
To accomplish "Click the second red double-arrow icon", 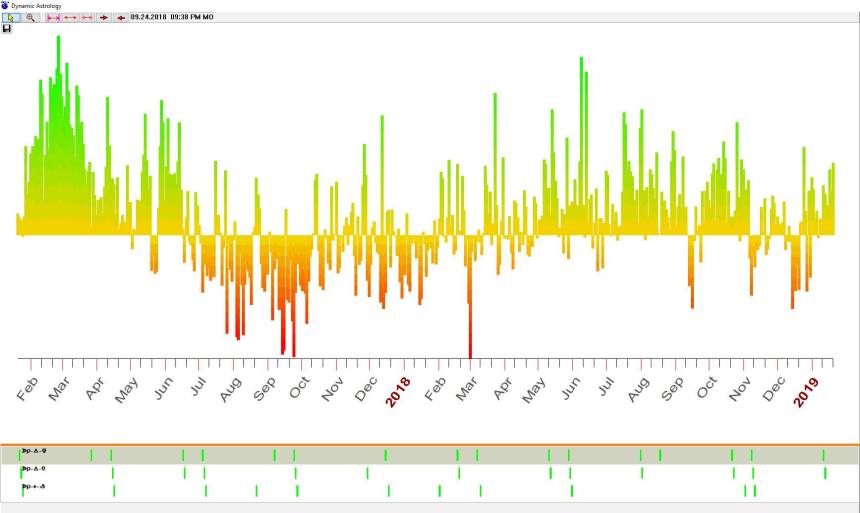I will (70, 17).
